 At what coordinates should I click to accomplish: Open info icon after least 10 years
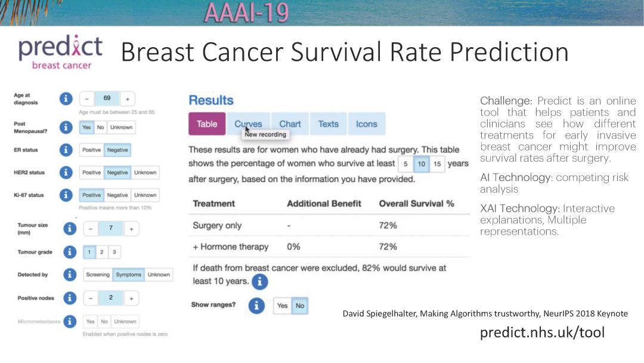pos(259,282)
